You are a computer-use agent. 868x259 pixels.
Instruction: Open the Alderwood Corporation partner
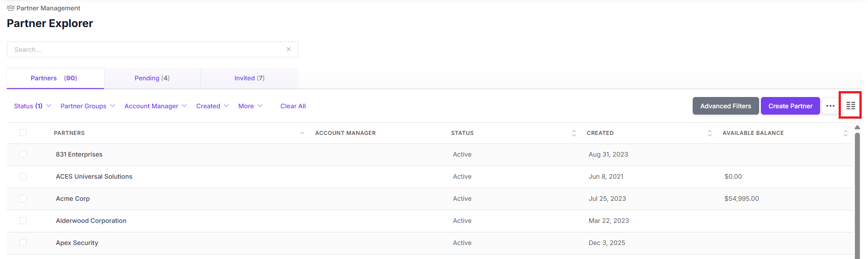point(91,221)
